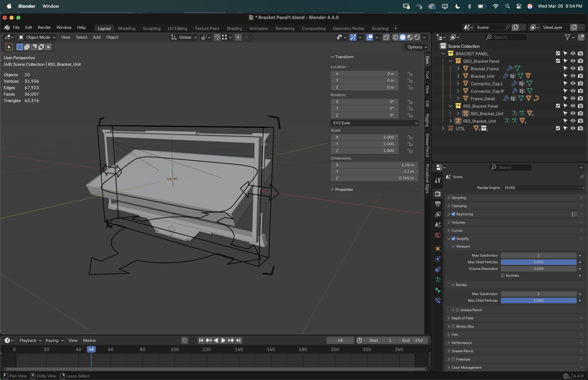Open the Physics properties tab icon
Image resolution: width=588 pixels, height=380 pixels.
point(437,259)
